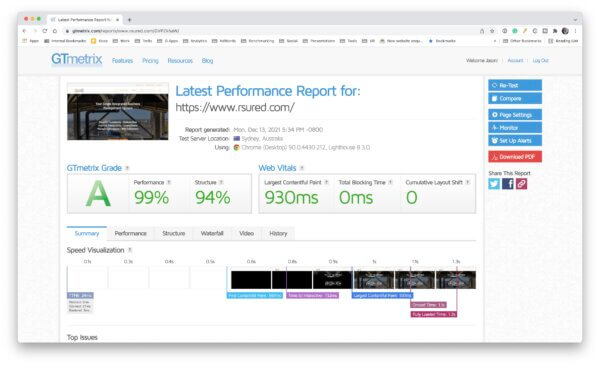Switch to the Performance tab

[x=130, y=233]
